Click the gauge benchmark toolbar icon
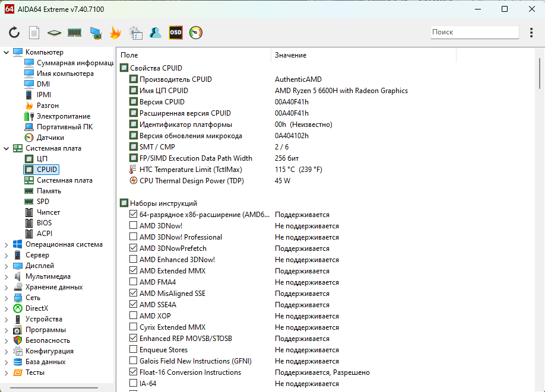 [x=196, y=33]
